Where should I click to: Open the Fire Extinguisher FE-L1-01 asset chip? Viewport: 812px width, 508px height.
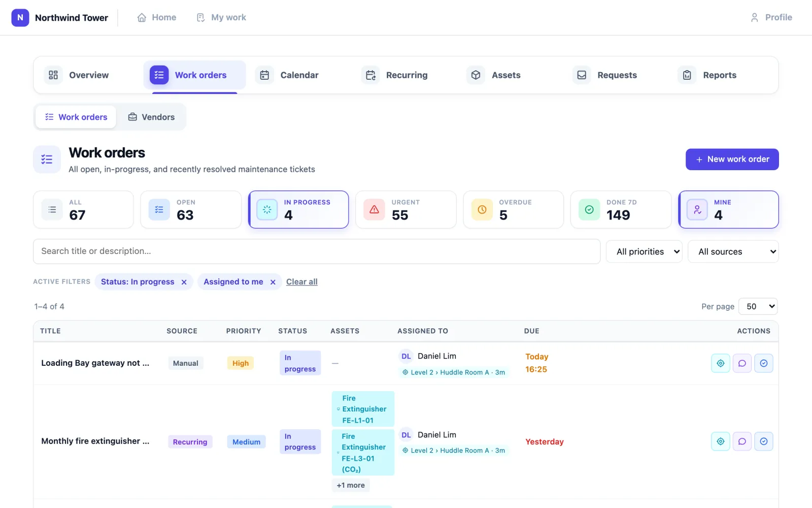pyautogui.click(x=363, y=409)
